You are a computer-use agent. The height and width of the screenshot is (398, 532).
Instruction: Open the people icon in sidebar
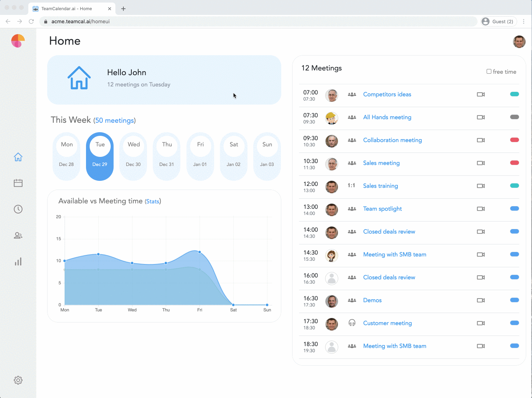pyautogui.click(x=18, y=235)
